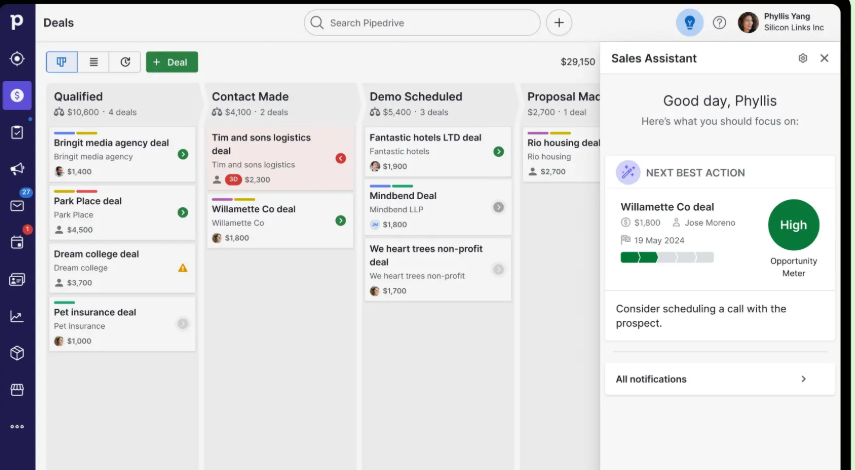This screenshot has width=855, height=470.
Task: Click the 19 May 2024 date
Action: pyautogui.click(x=659, y=240)
